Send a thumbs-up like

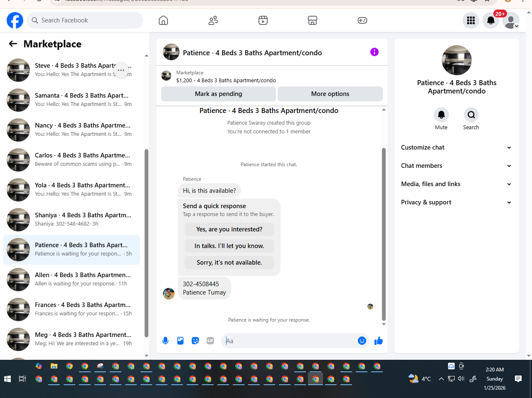tap(379, 341)
